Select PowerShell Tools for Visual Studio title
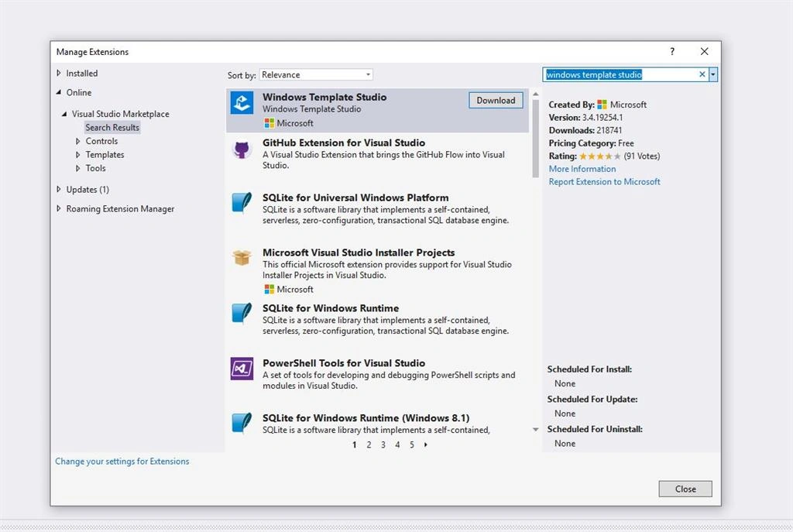Viewport: 793px width, 532px height. pyautogui.click(x=344, y=363)
